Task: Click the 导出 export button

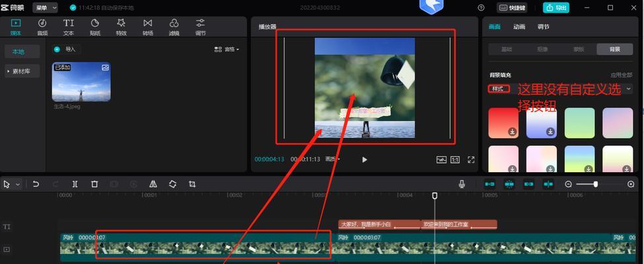Action: tap(556, 8)
